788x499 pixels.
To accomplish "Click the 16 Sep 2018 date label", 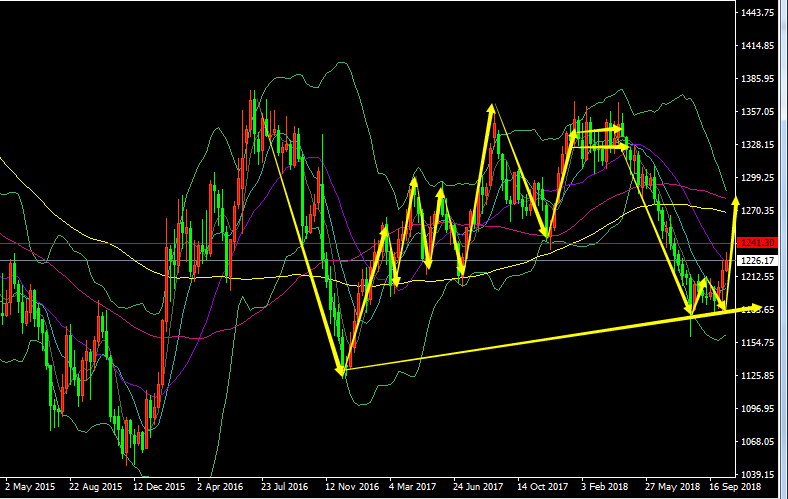I will click(735, 487).
